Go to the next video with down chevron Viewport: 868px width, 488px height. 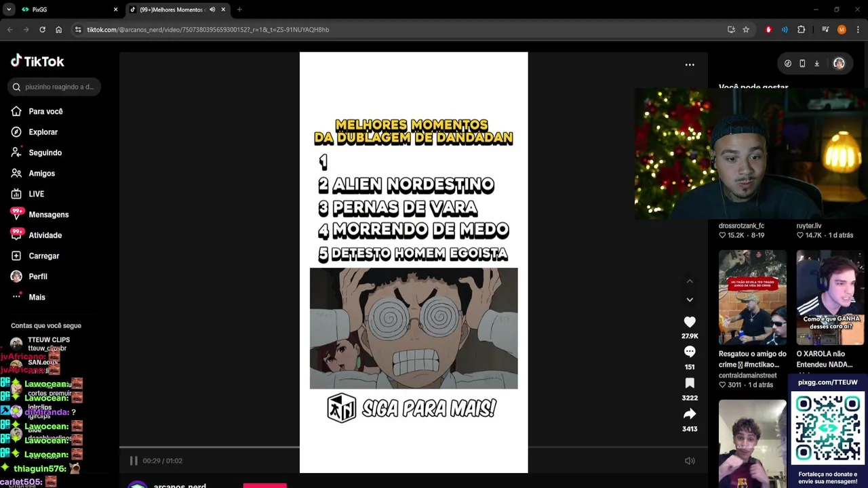[x=690, y=300]
